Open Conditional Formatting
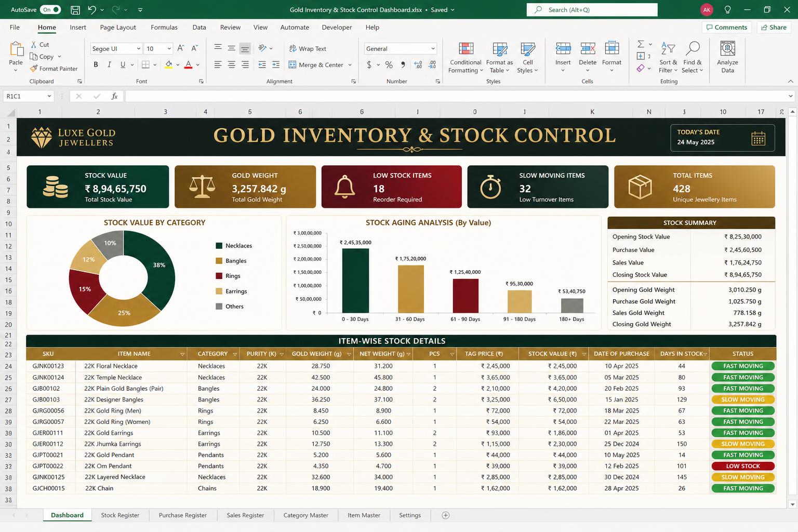Image resolution: width=798 pixels, height=532 pixels. click(x=466, y=58)
